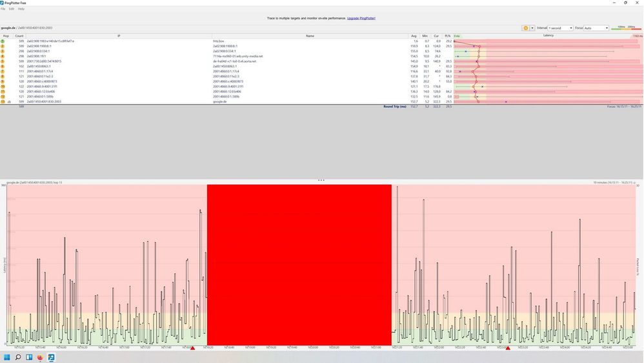
Task: Select hop 5 icon for aorta.net row
Action: point(3,61)
